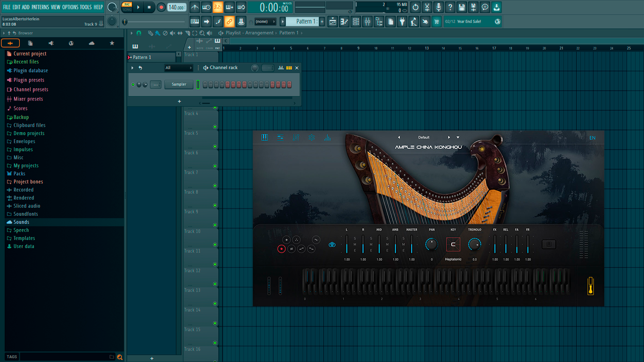Select the paint brush tool in Playlist

click(x=157, y=33)
